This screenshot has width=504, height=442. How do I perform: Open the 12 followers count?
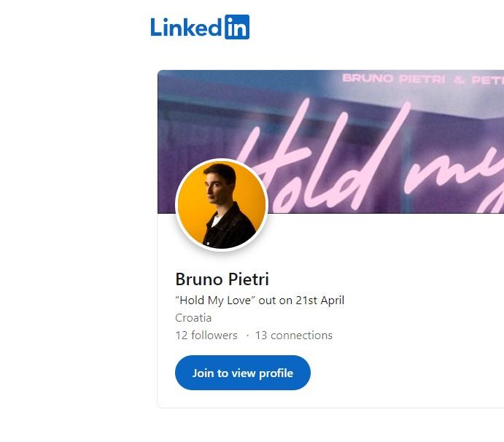(x=206, y=336)
